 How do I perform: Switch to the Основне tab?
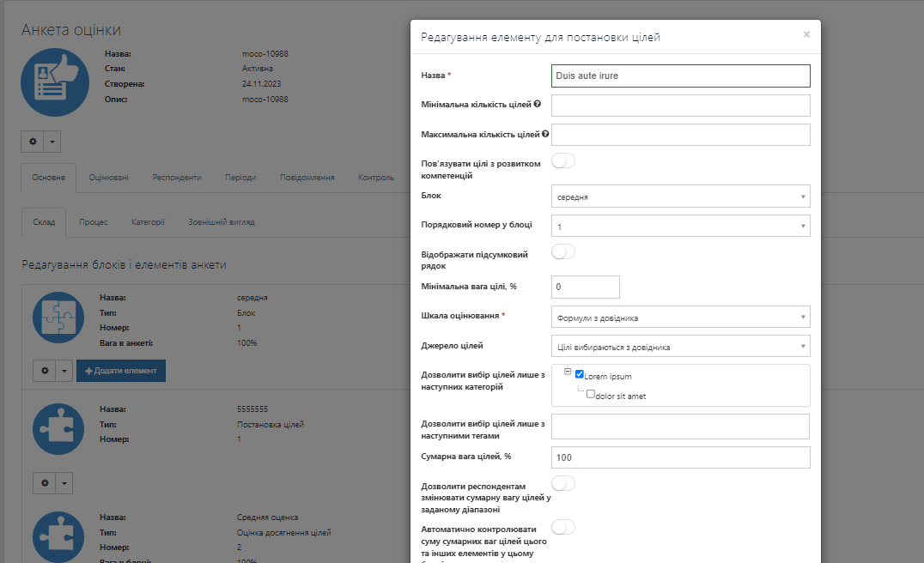click(48, 178)
